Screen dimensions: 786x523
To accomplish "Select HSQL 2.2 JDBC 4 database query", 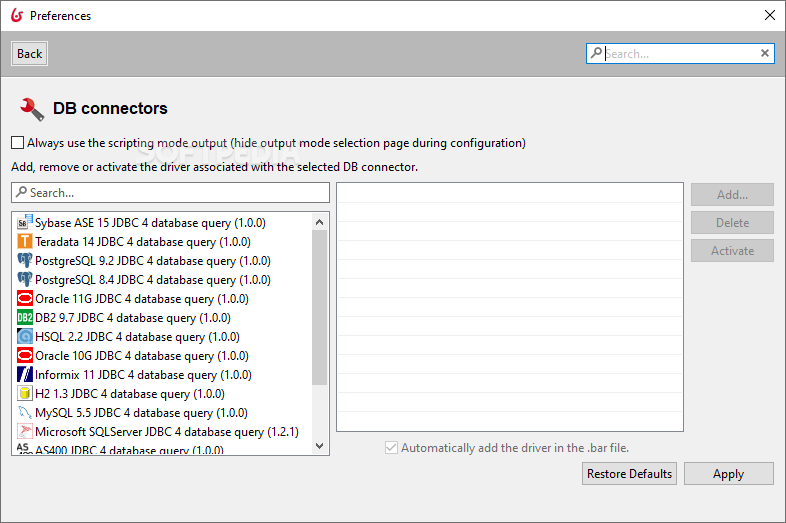I will click(x=137, y=337).
